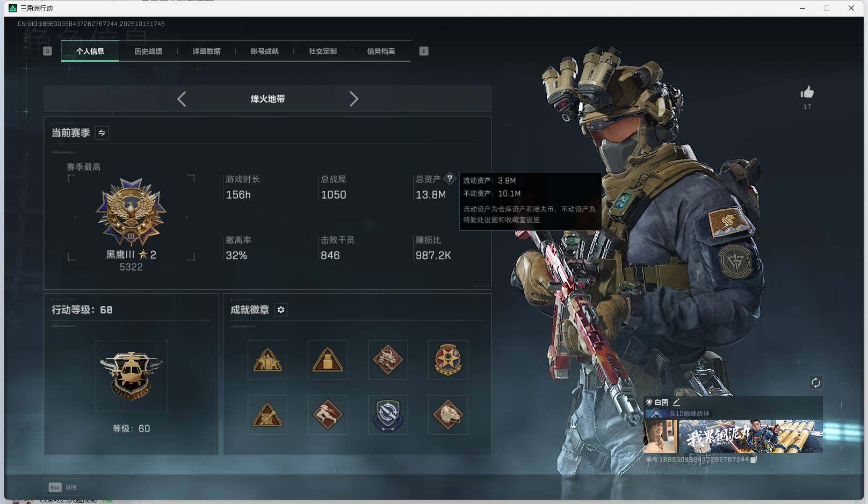The image size is (868, 504).
Task: Select the triangle backpack achievement badge
Action: click(x=328, y=360)
